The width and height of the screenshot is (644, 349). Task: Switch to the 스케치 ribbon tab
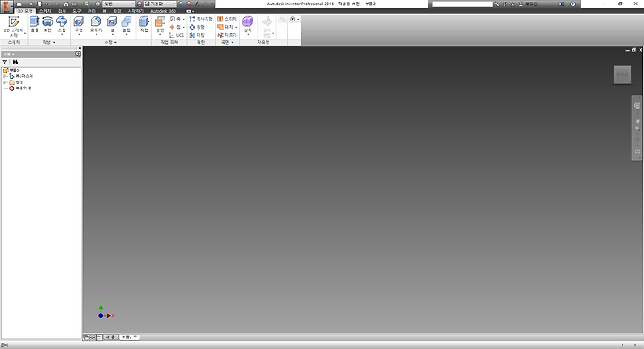click(46, 11)
